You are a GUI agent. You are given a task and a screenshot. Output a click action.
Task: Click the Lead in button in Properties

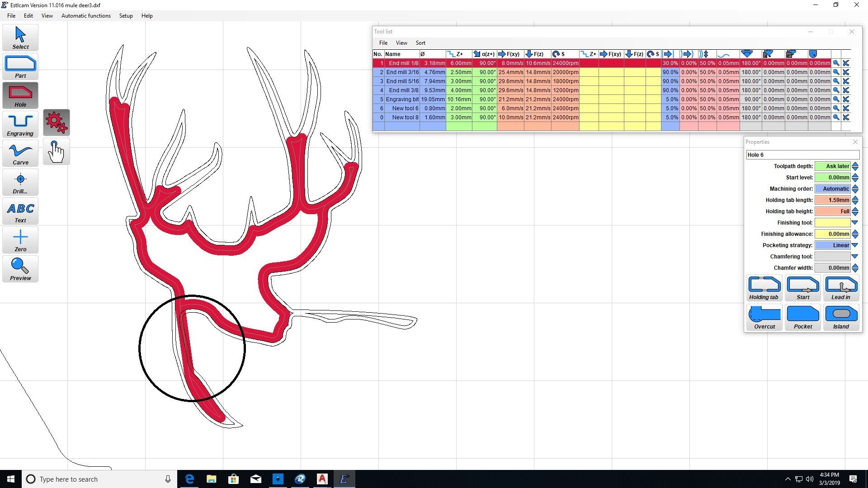[x=841, y=288]
